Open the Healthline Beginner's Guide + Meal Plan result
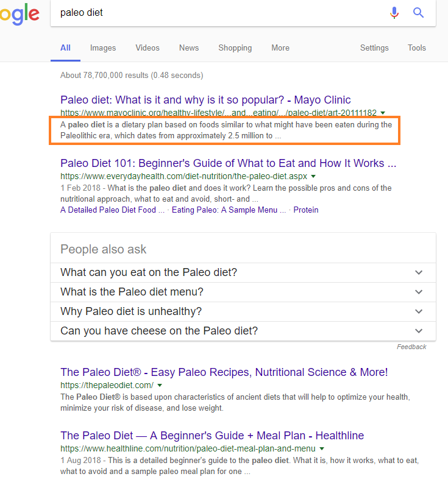448x485 pixels. point(212,436)
